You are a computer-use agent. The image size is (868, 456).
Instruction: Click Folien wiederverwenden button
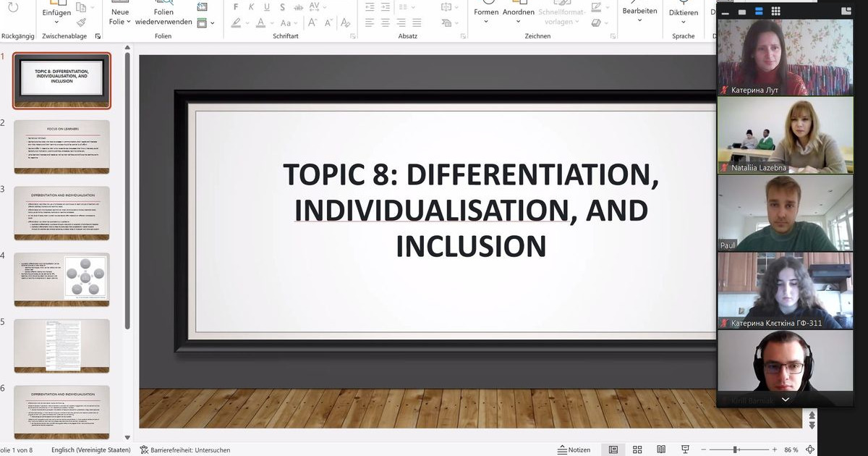[163, 17]
